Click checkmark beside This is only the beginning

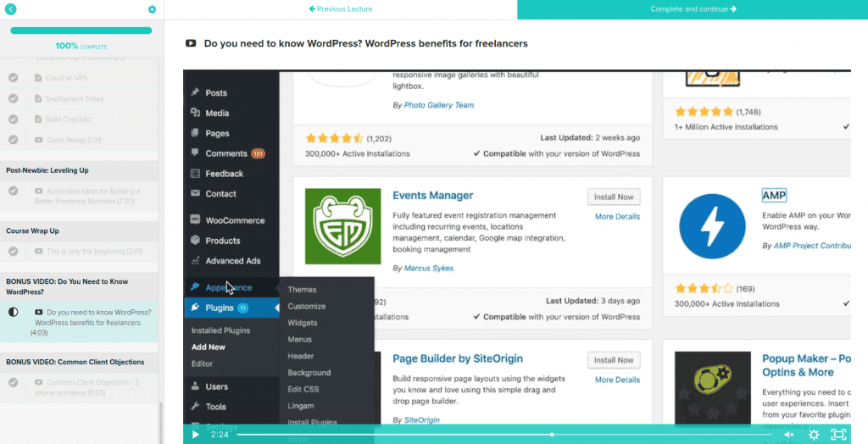pyautogui.click(x=14, y=251)
